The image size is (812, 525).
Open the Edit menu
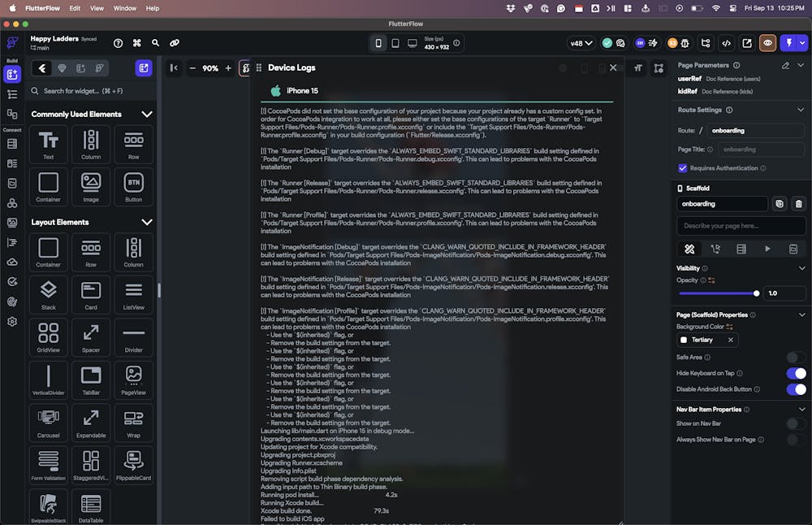75,8
